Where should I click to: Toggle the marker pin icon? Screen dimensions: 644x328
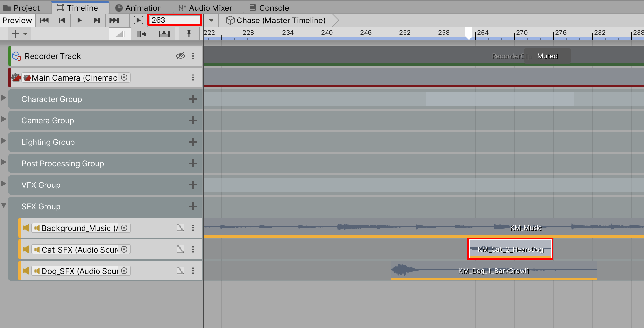(189, 34)
